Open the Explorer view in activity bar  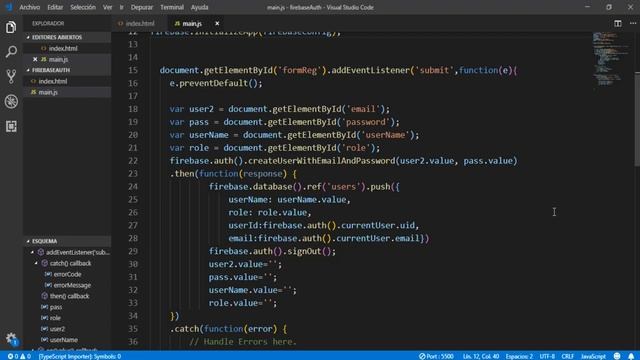pyautogui.click(x=11, y=27)
